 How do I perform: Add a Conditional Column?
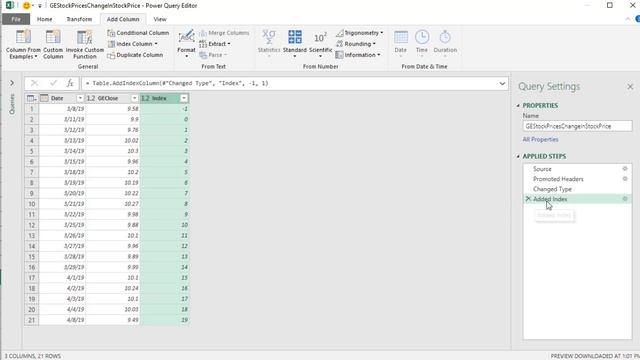coord(138,33)
